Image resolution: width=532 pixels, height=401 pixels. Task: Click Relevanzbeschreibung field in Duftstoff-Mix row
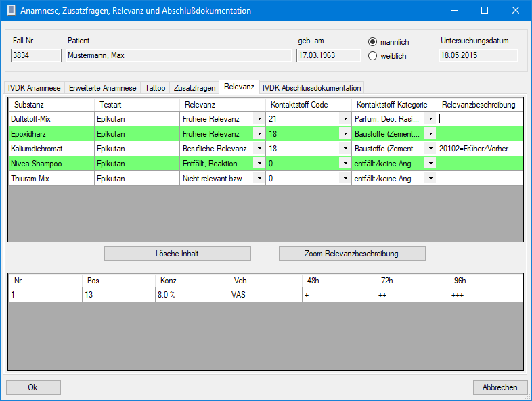pyautogui.click(x=479, y=118)
